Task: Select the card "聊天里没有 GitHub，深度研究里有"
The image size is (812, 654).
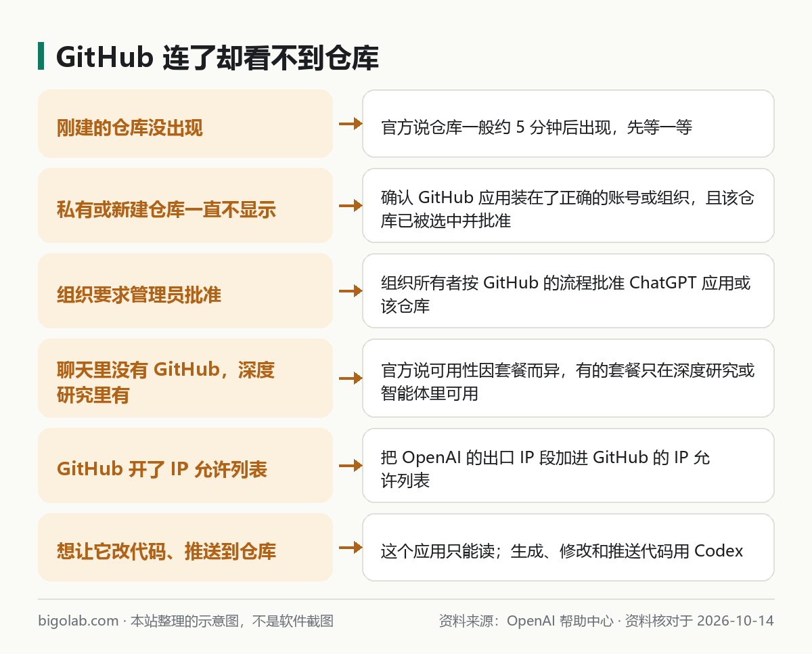Action: [185, 378]
